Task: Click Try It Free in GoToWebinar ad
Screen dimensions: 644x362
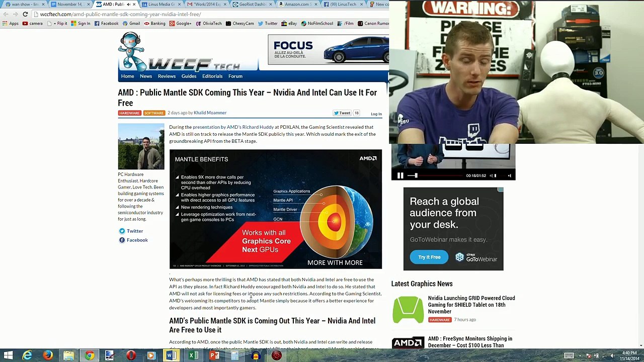Action: point(429,257)
